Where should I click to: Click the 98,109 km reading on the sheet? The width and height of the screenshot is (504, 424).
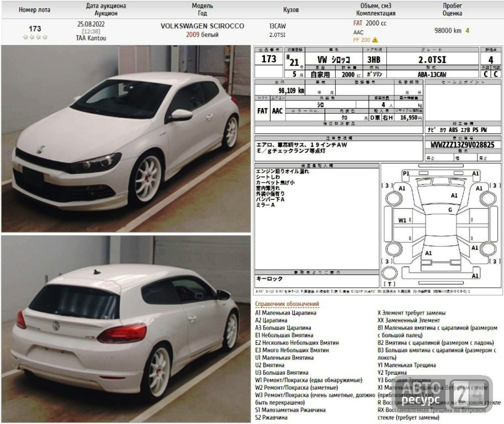click(x=291, y=91)
